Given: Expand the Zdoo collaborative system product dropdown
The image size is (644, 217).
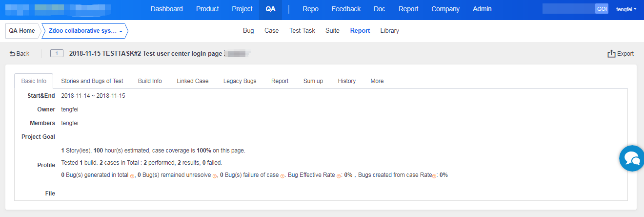Looking at the screenshot, I should 85,31.
